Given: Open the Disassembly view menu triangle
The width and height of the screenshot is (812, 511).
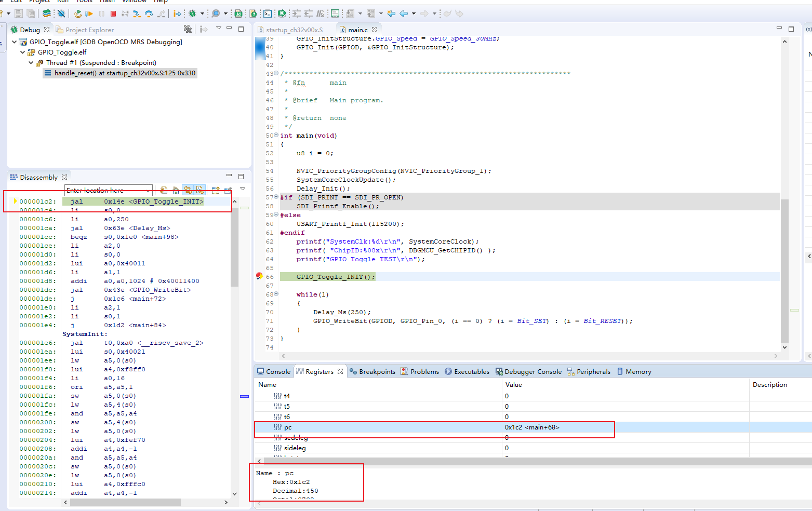Looking at the screenshot, I should click(243, 189).
